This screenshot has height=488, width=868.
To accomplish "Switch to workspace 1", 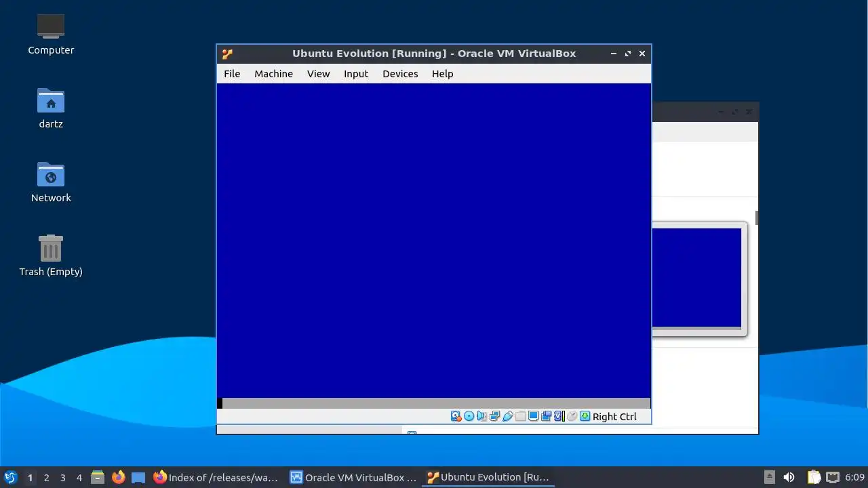I will (x=30, y=478).
